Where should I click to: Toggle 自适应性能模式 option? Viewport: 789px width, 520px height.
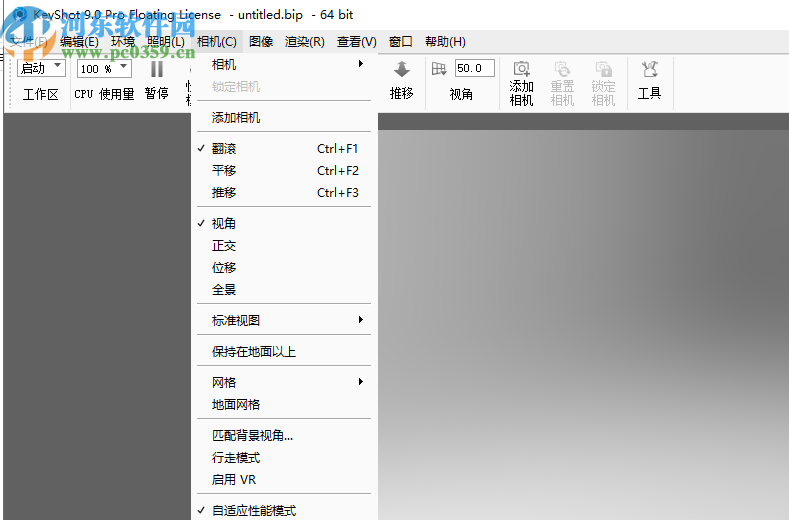284,510
